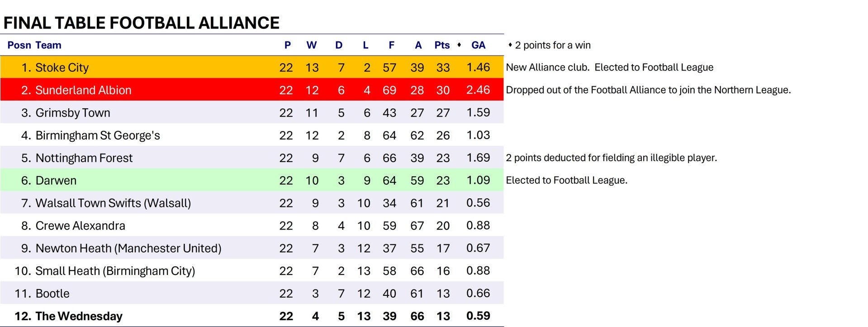Click the 'FINAL TABLE FOOTBALL ALLIANCE' title

point(142,23)
